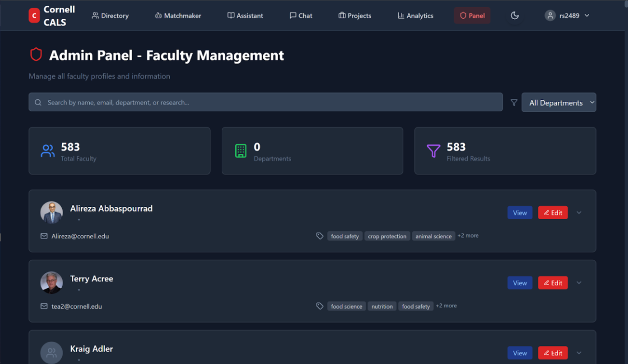This screenshot has width=628, height=364.
Task: Click Edit for Terry Acree
Action: click(x=552, y=283)
